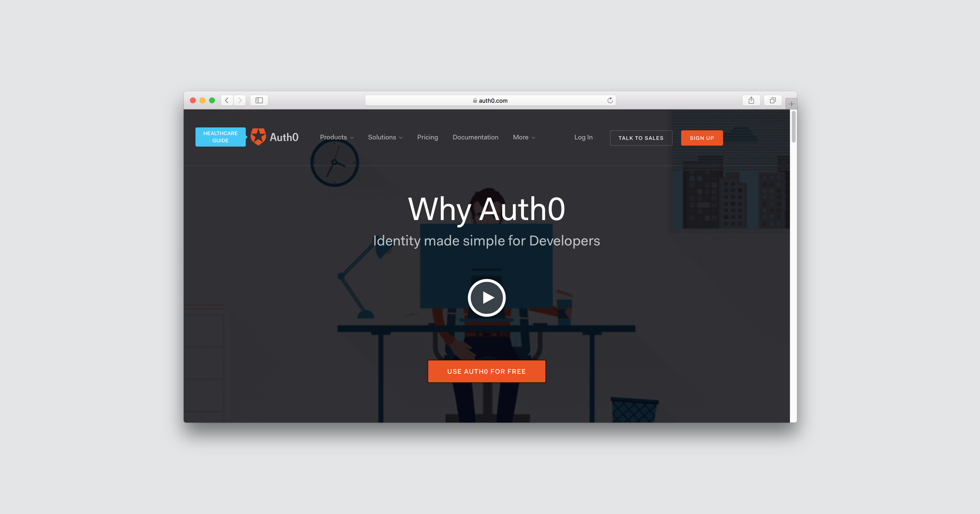
Task: Click the share icon in browser toolbar
Action: [x=751, y=100]
